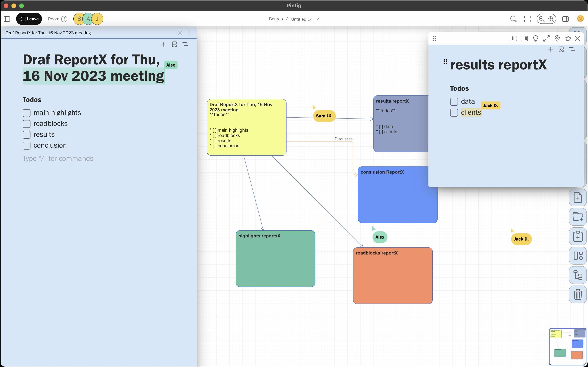
Task: Click the location pin icon in floating note
Action: tap(557, 38)
